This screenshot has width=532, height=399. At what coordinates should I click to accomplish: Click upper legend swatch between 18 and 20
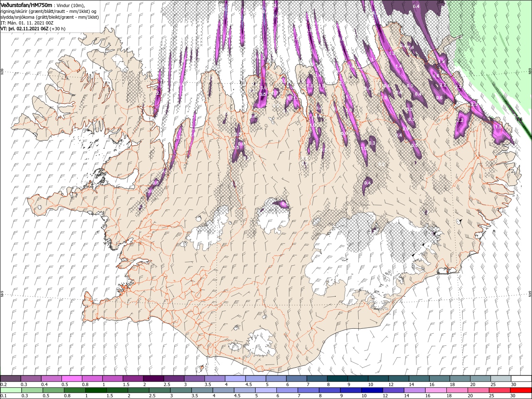460,379
